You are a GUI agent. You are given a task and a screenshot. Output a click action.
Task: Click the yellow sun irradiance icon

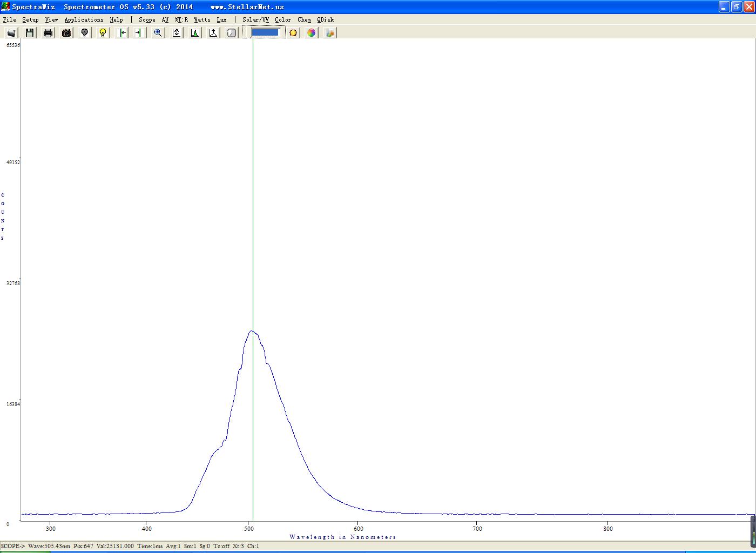293,33
